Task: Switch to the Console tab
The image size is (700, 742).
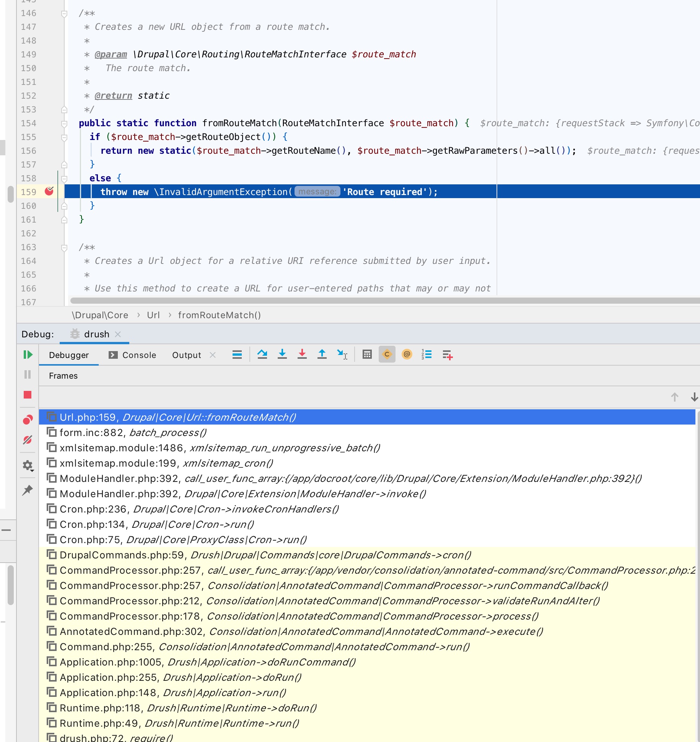Action: click(139, 355)
